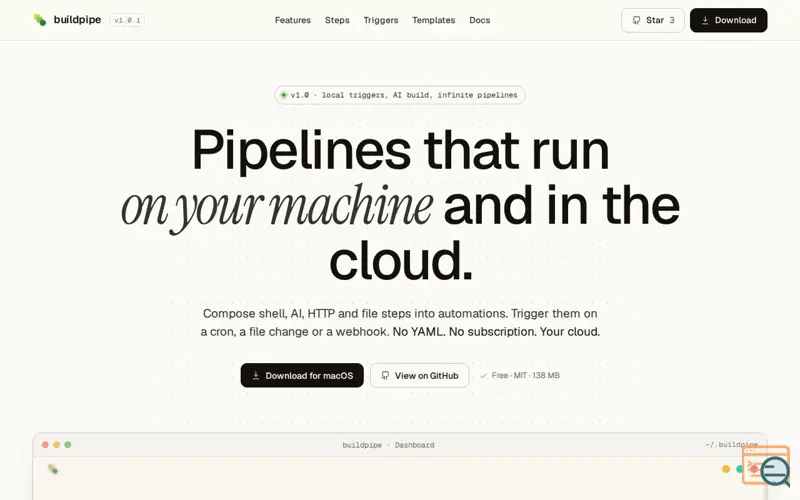
Task: Click the hero headline 'Pipelines that run'
Action: [400, 150]
